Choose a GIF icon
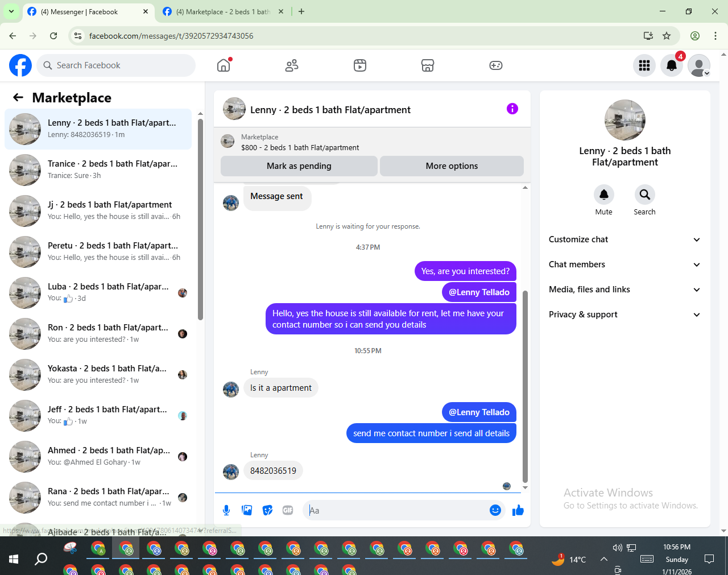Viewport: 728px width, 575px height. pos(288,510)
